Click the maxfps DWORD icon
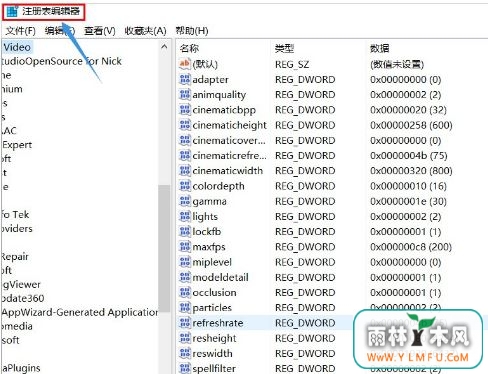The width and height of the screenshot is (488, 374). click(x=185, y=247)
